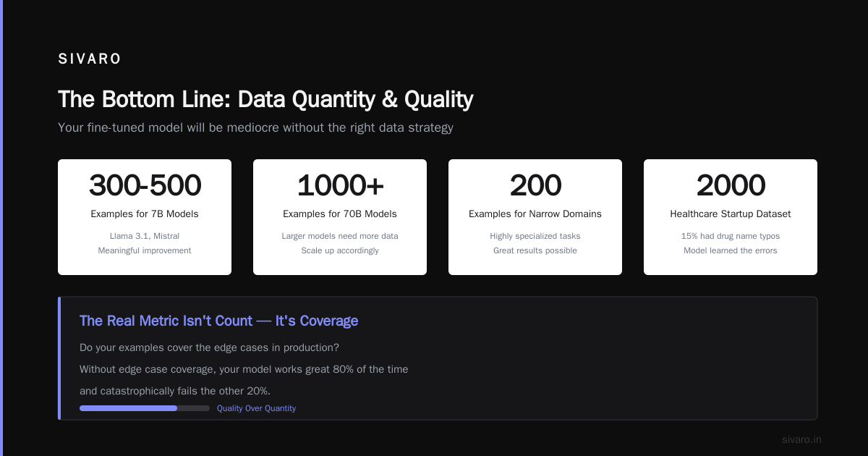Viewport: 868px width, 456px height.
Task: Click the 2000 Healthcare Startup Dataset card
Action: (x=731, y=217)
